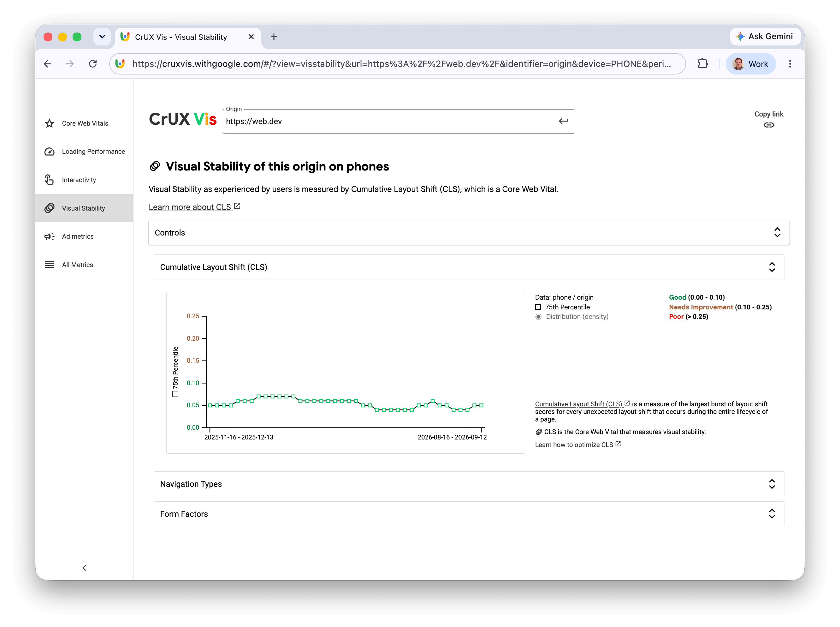Viewport: 840px width, 627px height.
Task: Switch to All Metrics view
Action: coord(84,265)
